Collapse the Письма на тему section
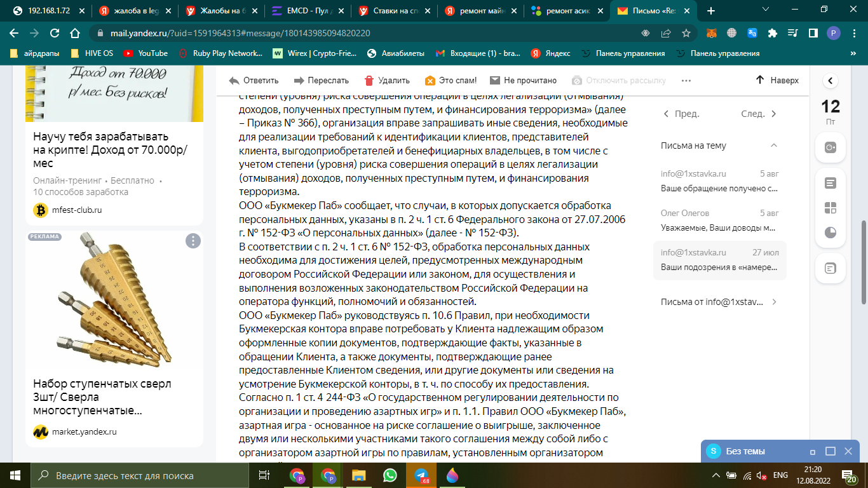 tap(773, 146)
